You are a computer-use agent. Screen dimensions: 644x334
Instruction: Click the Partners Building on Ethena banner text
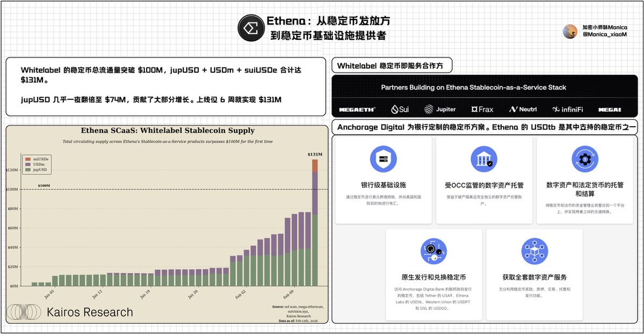[474, 88]
